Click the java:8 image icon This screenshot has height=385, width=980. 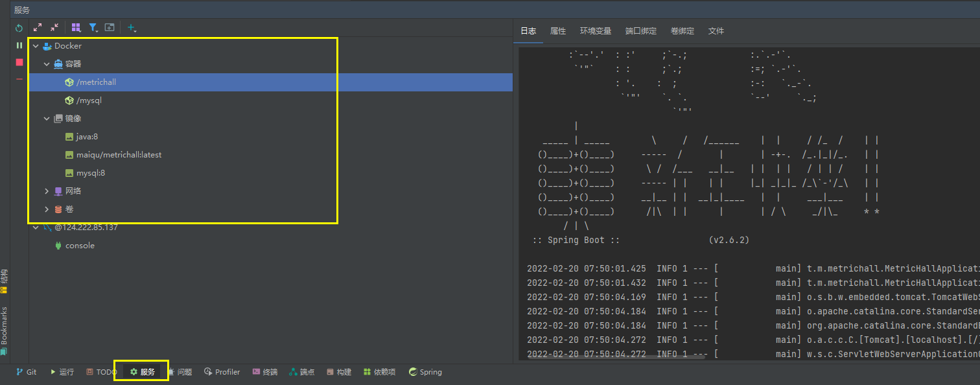pos(69,137)
